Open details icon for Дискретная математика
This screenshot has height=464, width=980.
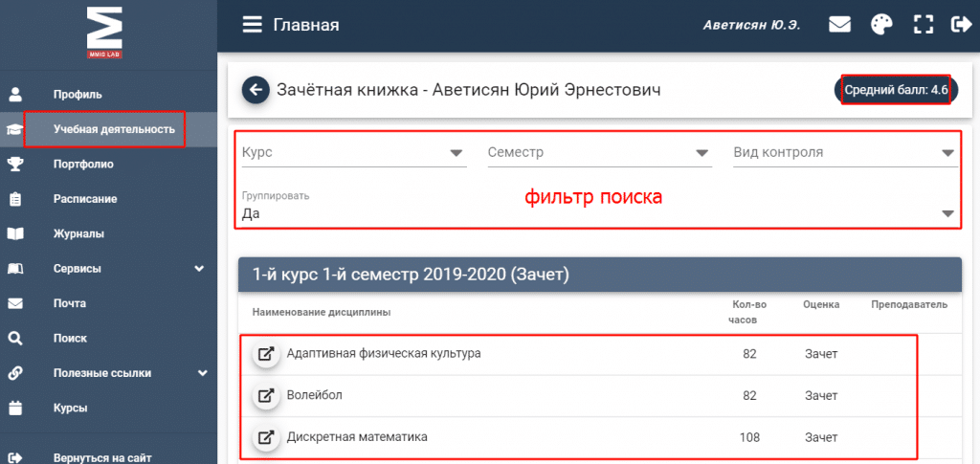click(x=267, y=437)
